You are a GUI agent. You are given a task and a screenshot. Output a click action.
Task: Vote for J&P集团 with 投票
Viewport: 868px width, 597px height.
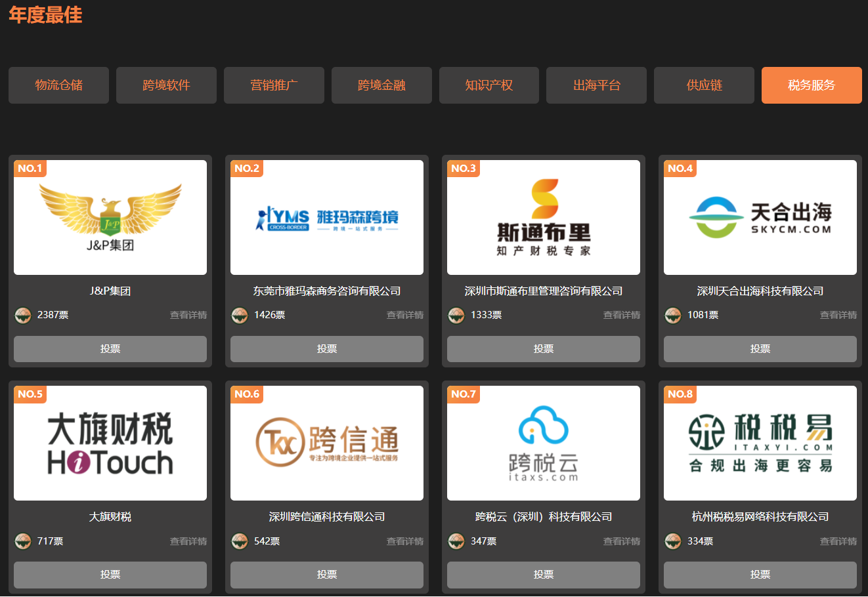(x=110, y=349)
